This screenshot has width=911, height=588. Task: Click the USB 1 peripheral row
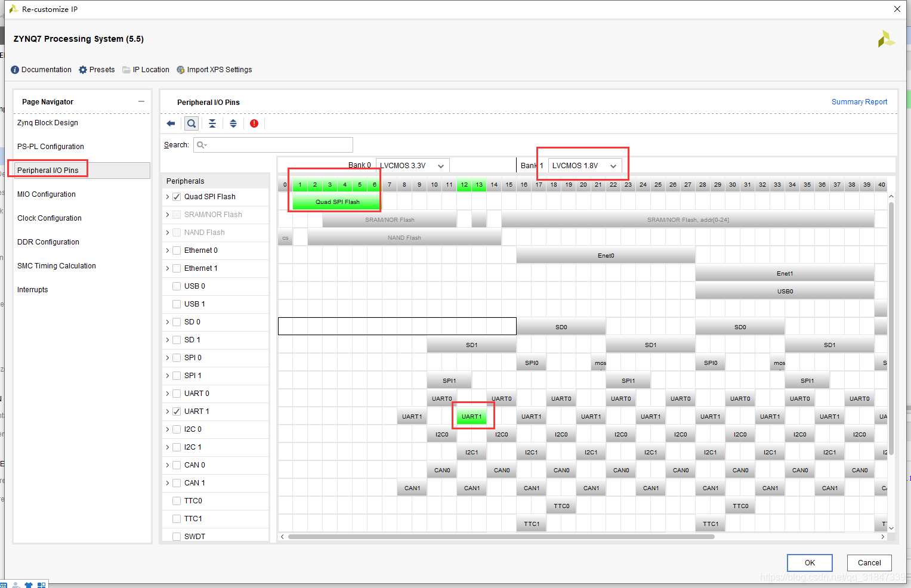coord(216,304)
